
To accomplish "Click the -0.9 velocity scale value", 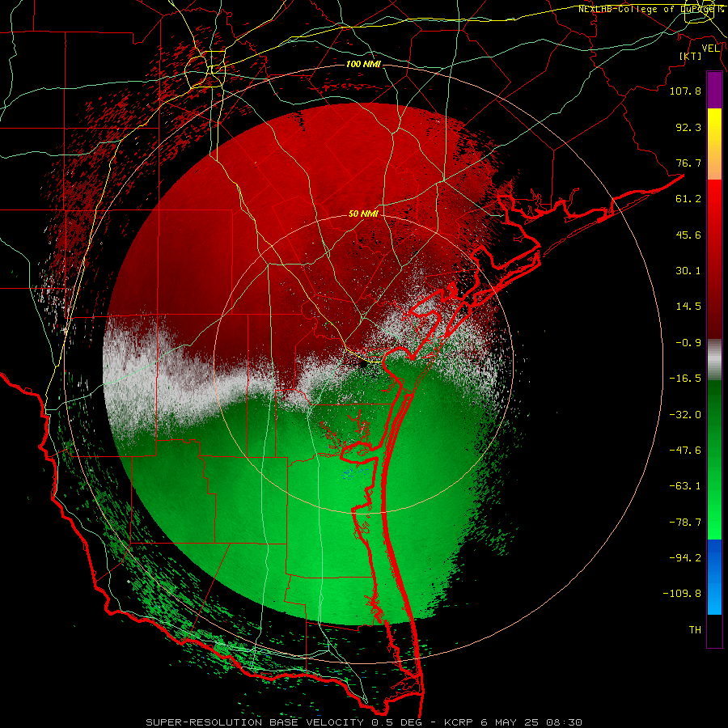I will 688,343.
